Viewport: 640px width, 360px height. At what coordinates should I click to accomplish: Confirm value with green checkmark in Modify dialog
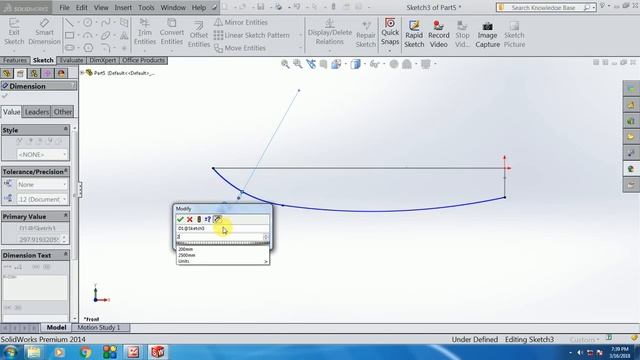coord(180,219)
